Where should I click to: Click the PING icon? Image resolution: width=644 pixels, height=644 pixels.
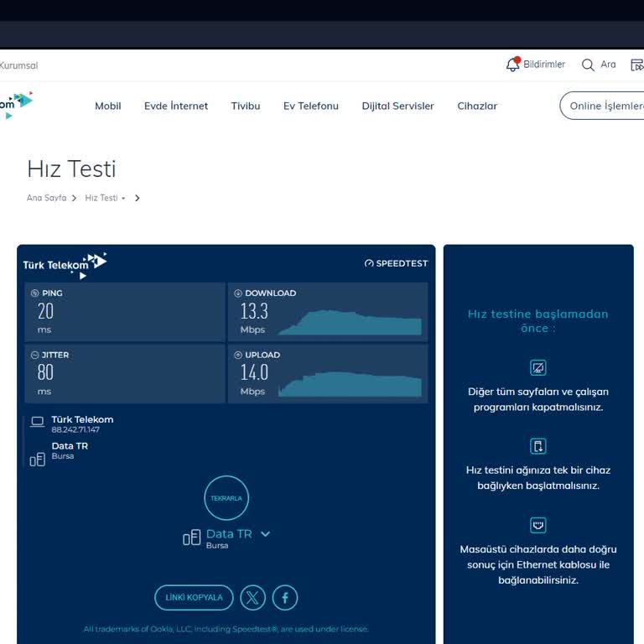tap(35, 293)
